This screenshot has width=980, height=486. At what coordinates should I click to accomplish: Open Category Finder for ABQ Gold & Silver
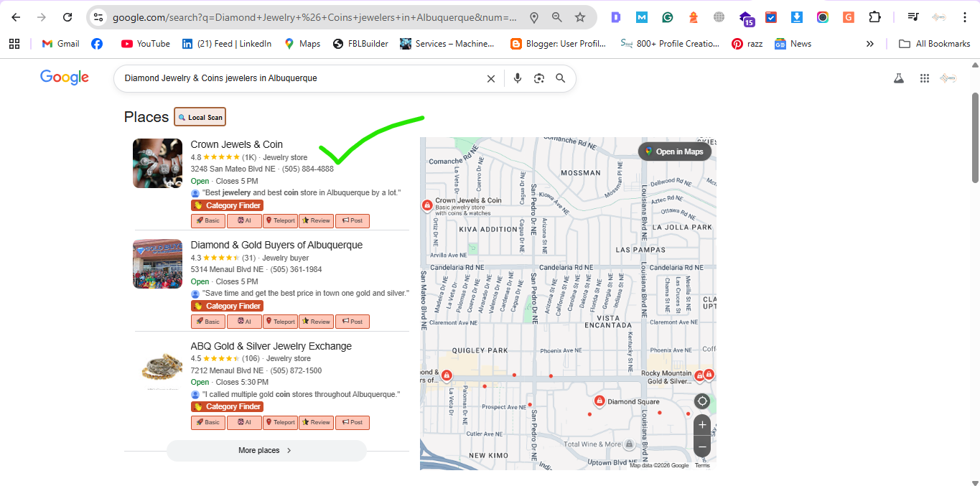[227, 406]
